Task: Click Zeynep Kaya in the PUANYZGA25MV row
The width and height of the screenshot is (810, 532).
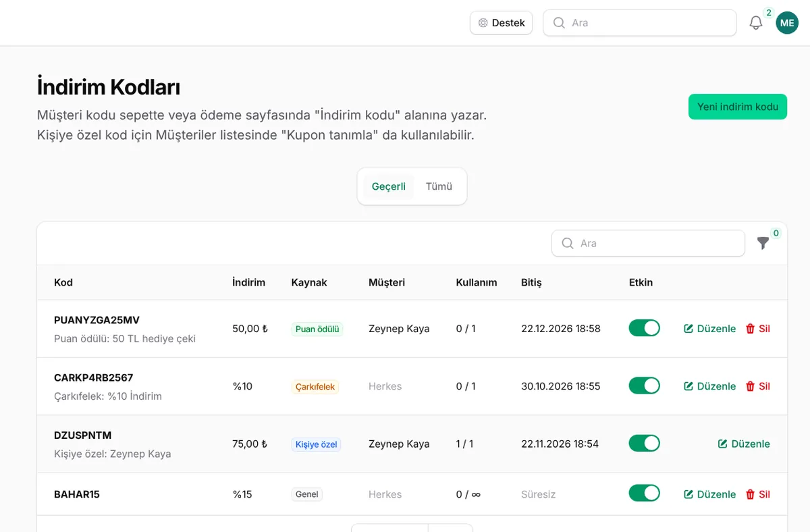Action: coord(399,329)
